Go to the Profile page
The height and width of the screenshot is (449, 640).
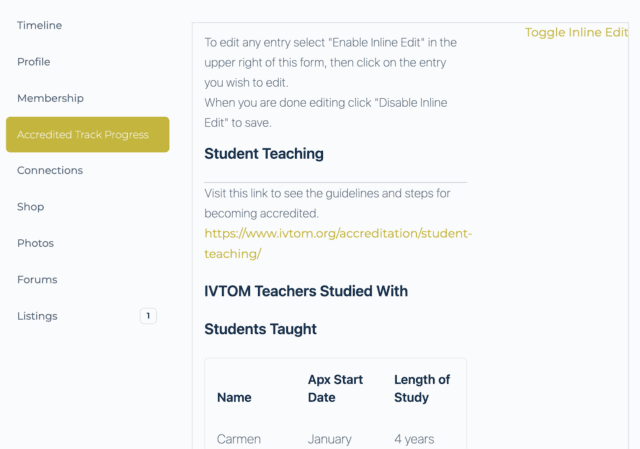click(x=33, y=62)
